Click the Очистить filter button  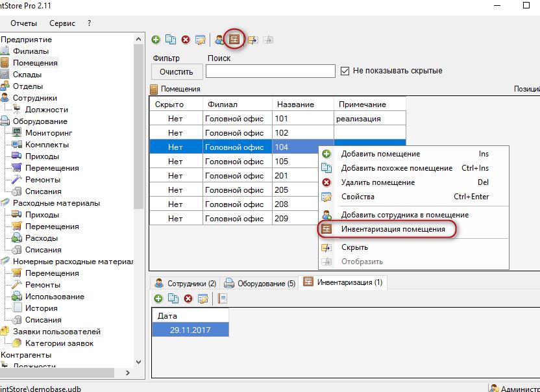(x=177, y=71)
